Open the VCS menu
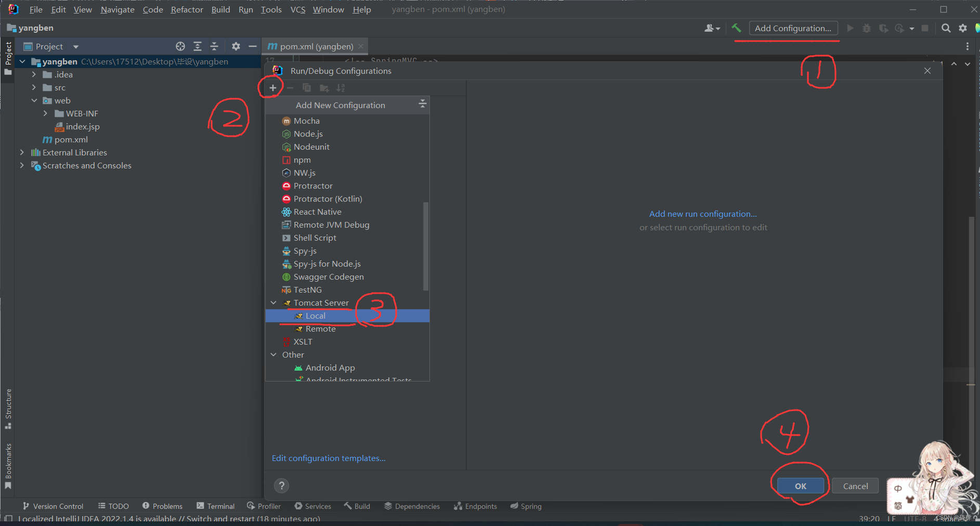The image size is (980, 526). 298,9
